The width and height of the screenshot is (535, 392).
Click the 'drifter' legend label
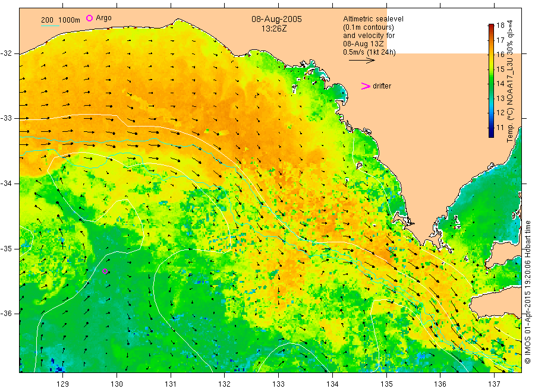[382, 86]
